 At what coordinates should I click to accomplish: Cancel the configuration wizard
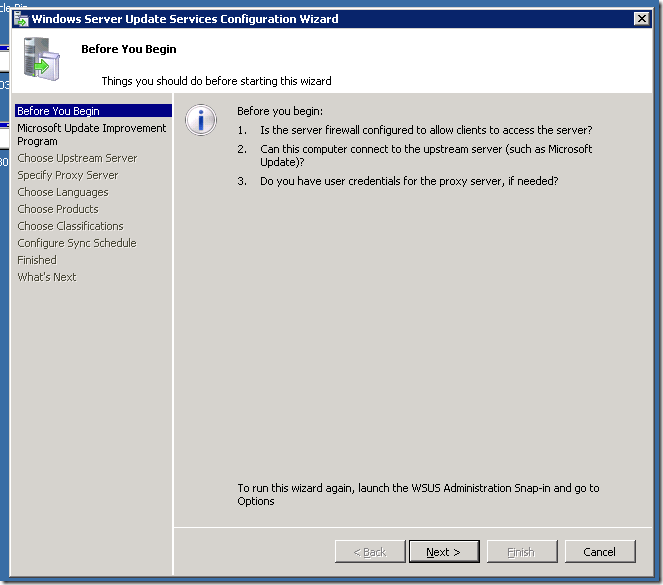[599, 552]
